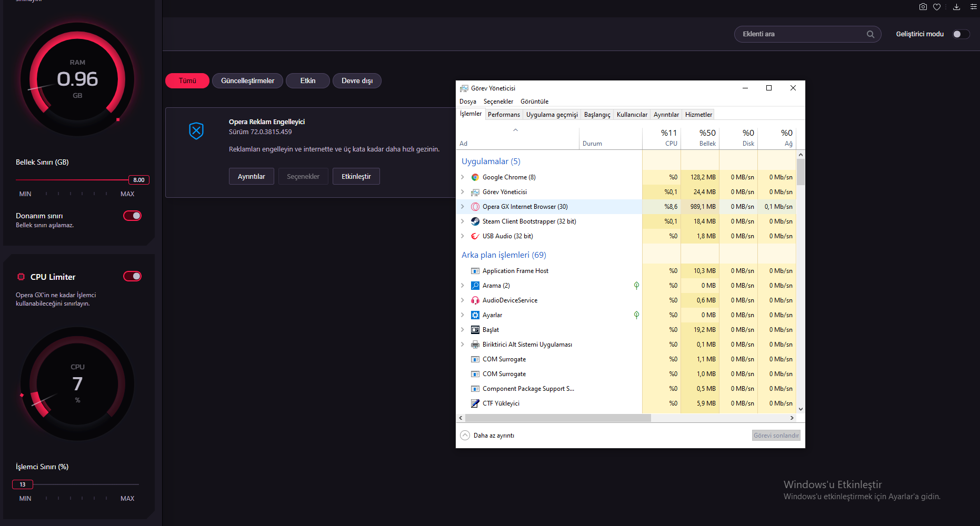
Task: Expand the Ayarlar process row
Action: (x=463, y=315)
